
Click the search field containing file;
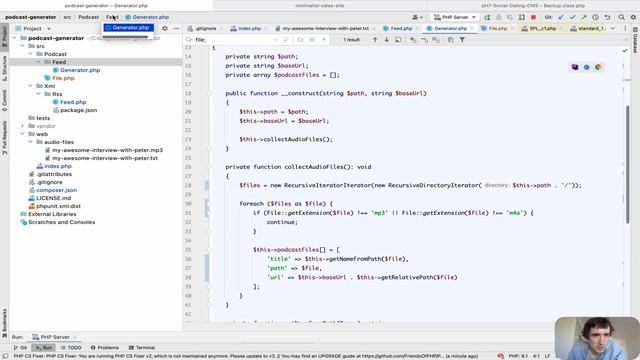tap(233, 40)
